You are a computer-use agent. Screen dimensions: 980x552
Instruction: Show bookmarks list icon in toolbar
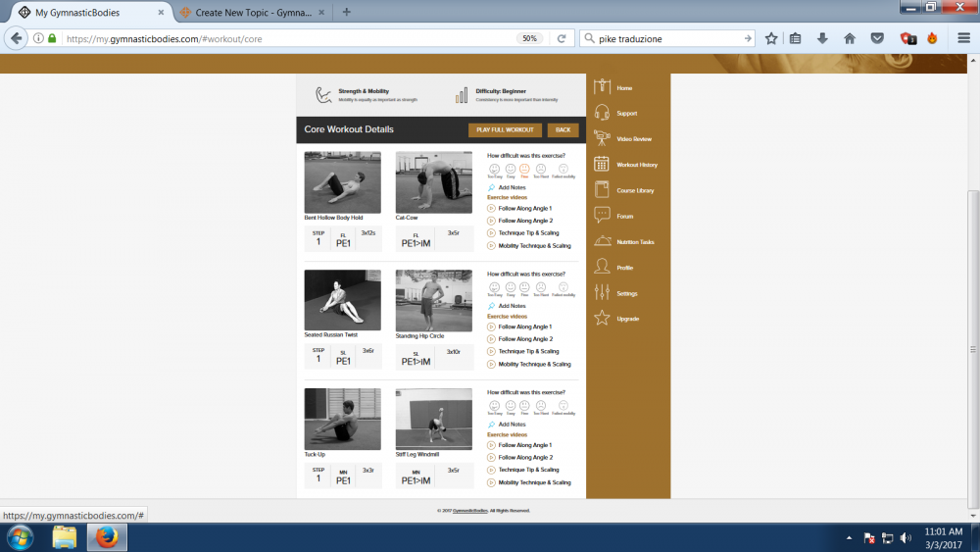795,38
